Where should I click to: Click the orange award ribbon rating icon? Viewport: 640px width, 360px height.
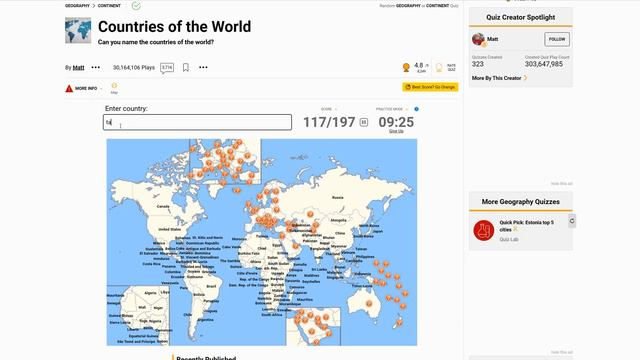click(406, 68)
